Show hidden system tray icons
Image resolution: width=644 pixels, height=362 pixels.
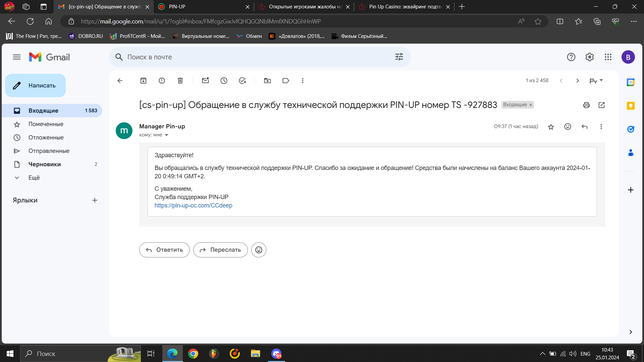pos(542,354)
